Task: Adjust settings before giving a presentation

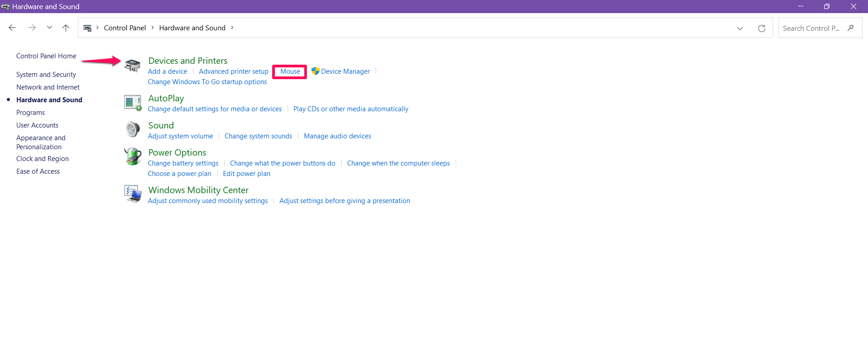Action: (x=344, y=201)
